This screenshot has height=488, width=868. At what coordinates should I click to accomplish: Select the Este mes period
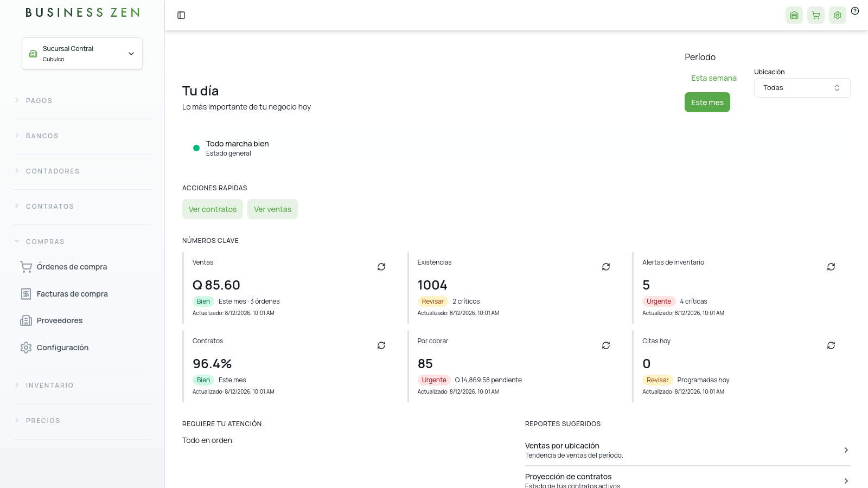click(707, 102)
